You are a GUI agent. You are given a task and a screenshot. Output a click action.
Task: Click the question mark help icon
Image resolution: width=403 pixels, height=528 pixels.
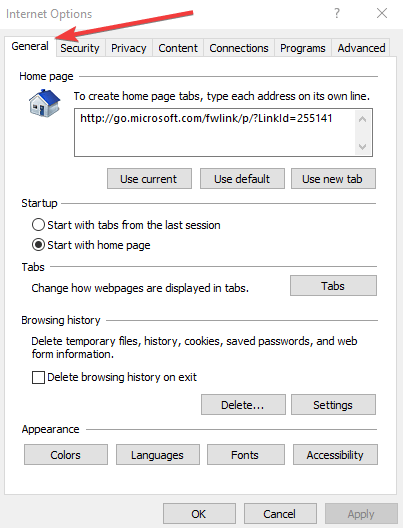(x=337, y=13)
